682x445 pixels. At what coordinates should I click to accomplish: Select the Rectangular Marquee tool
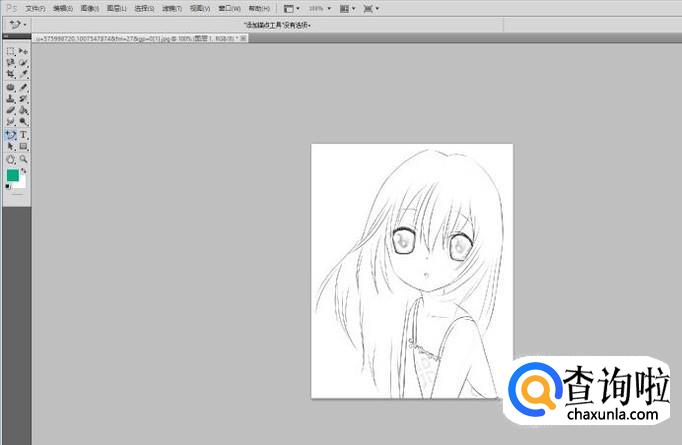(11, 51)
